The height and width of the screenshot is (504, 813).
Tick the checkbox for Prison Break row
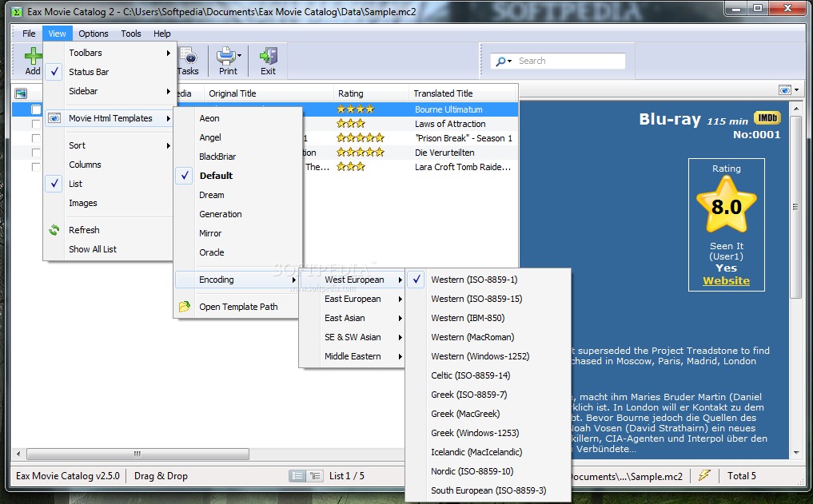[36, 138]
